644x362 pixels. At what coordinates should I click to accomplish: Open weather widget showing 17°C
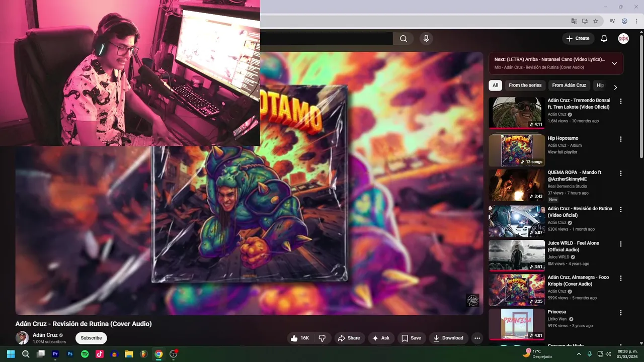pos(537,354)
